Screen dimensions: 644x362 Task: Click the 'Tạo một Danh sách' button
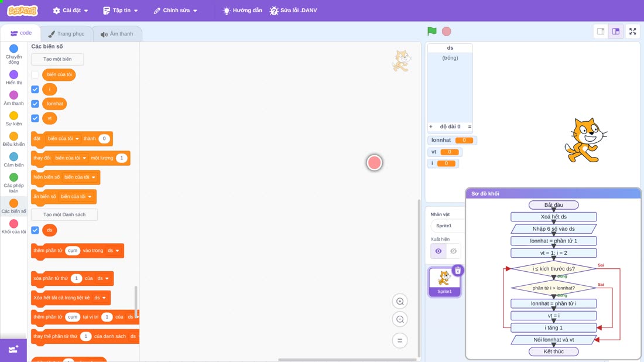[x=64, y=214]
